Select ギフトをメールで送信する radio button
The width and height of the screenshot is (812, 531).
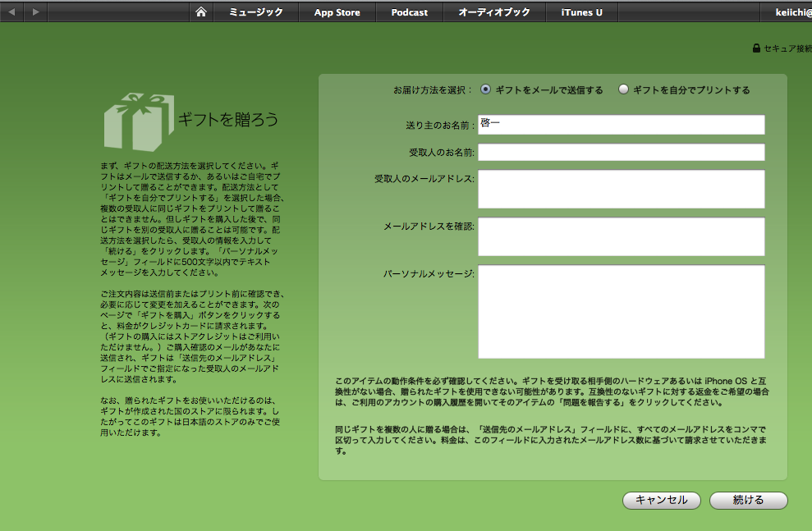(486, 90)
